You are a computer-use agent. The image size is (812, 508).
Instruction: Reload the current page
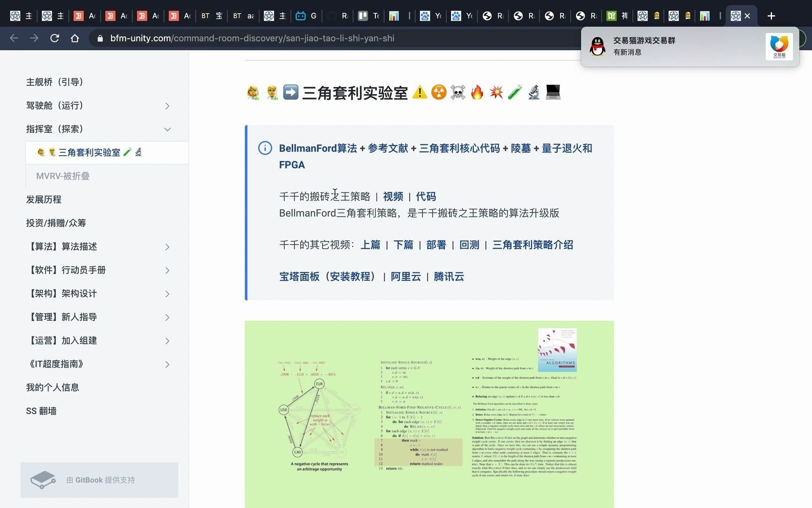(x=55, y=38)
